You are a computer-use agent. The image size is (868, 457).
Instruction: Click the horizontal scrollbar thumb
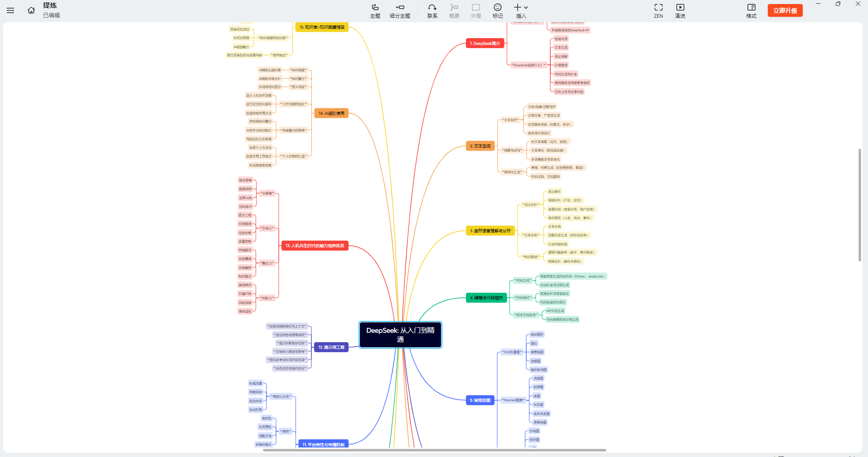pyautogui.click(x=434, y=450)
